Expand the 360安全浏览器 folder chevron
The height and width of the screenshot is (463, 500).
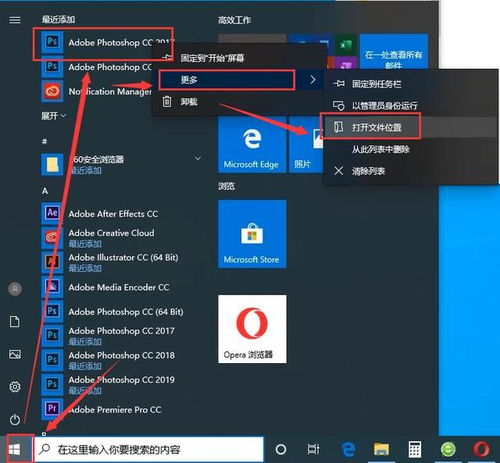coord(198,158)
